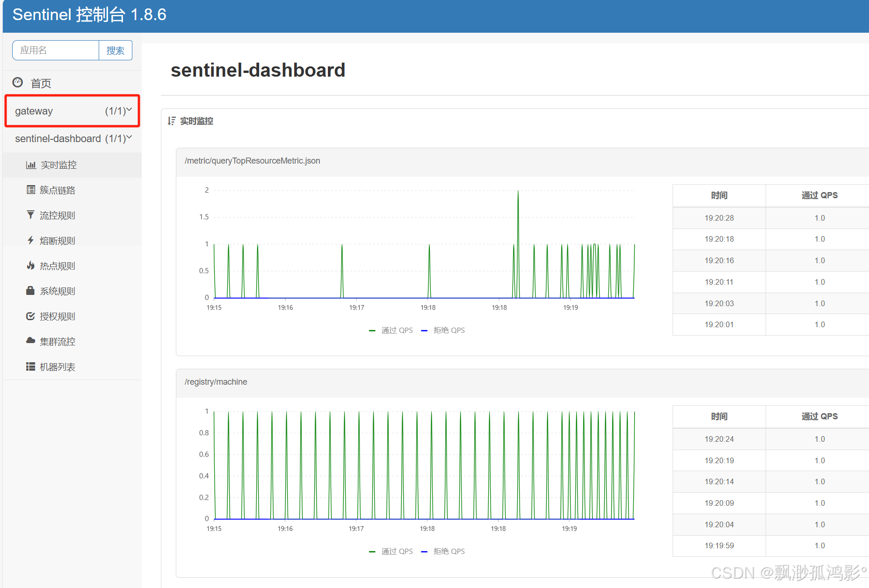The image size is (869, 588).
Task: Select the 通过 QPS column header
Action: 819,195
